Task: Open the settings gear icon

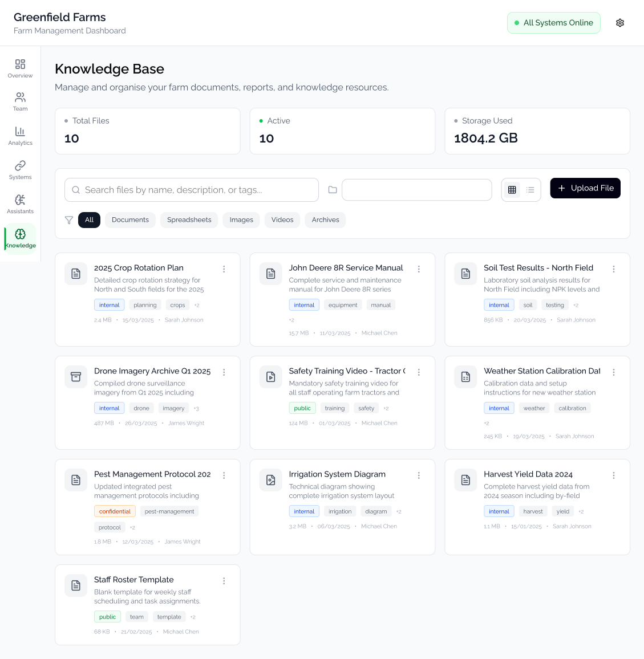Action: (x=620, y=23)
